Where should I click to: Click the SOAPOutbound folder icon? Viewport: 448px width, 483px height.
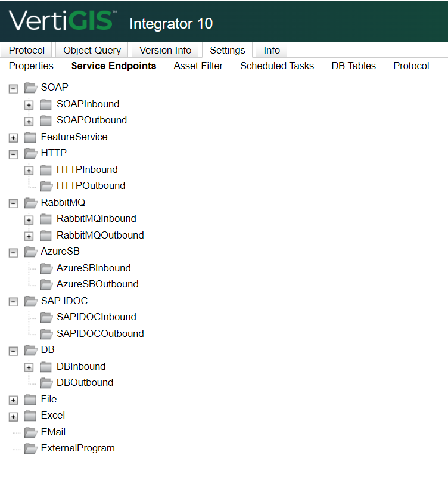coord(46,120)
